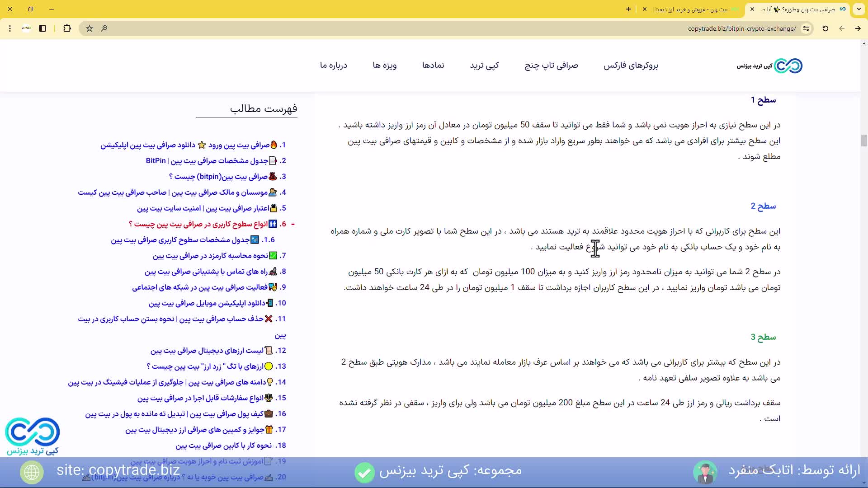Screen dimensions: 868x488
Task: Open the search lens icon in the toolbar
Action: coord(104,28)
